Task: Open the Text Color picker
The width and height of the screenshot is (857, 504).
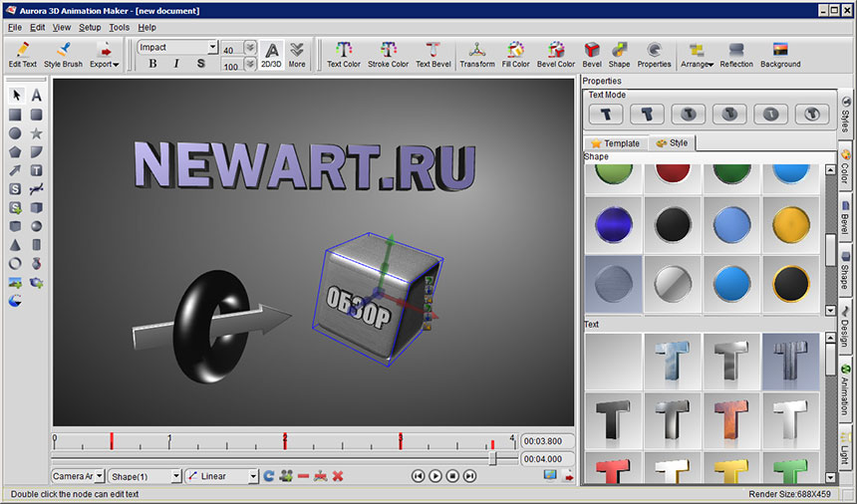Action: 343,55
